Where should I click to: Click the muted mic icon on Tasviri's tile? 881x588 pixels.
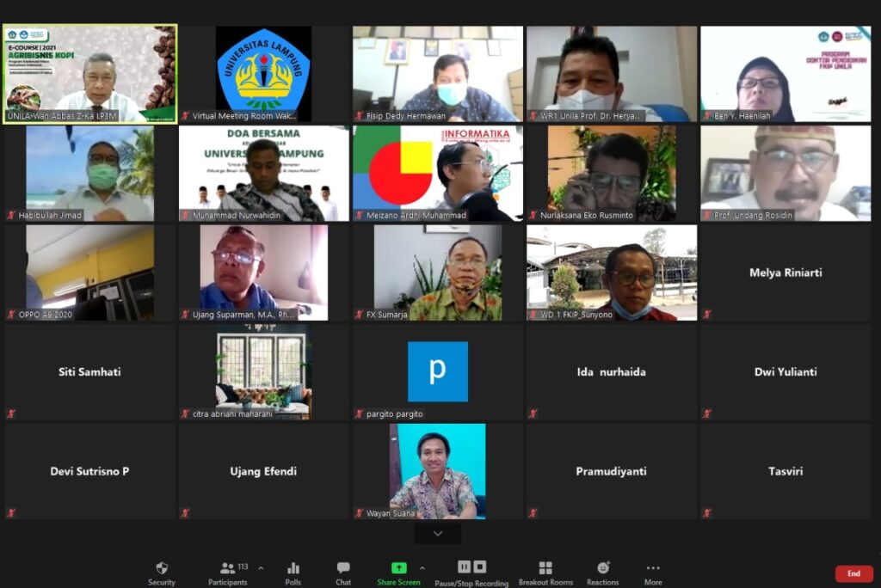click(707, 513)
